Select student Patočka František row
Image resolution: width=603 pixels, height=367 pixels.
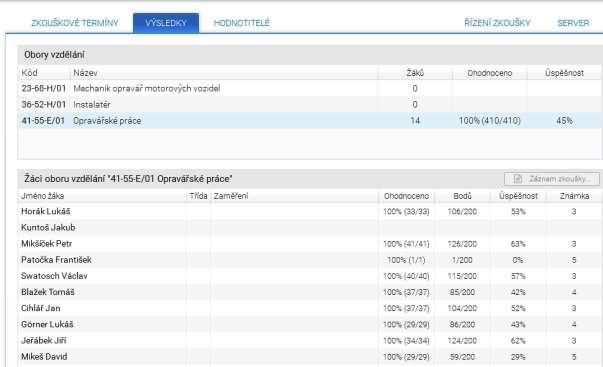[x=310, y=260]
